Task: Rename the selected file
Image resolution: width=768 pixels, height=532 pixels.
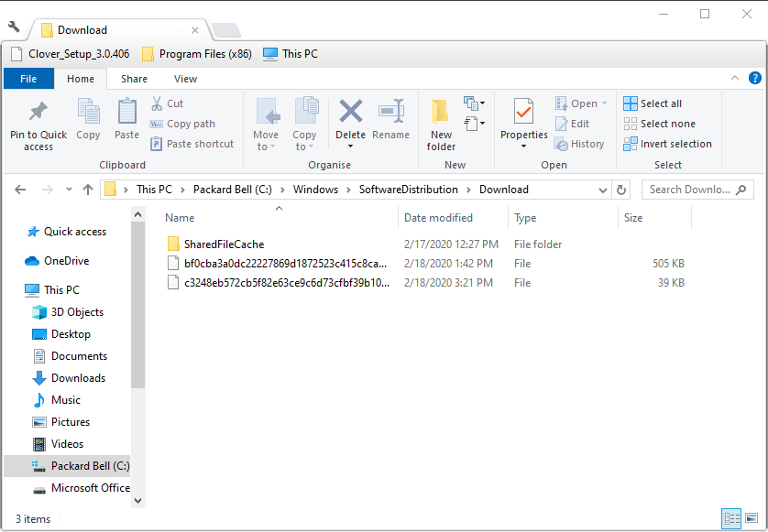Action: pyautogui.click(x=390, y=119)
